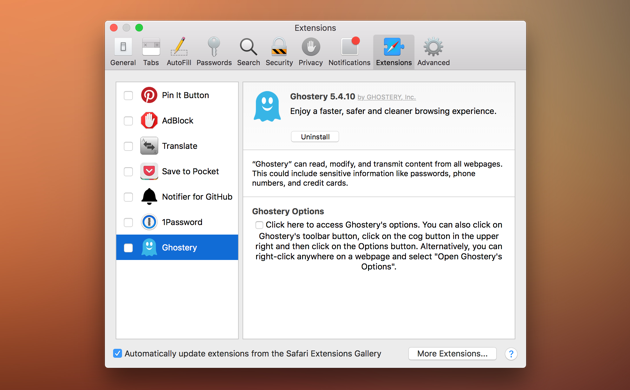Open the Advanced preferences pane
630x390 pixels.
(x=433, y=52)
